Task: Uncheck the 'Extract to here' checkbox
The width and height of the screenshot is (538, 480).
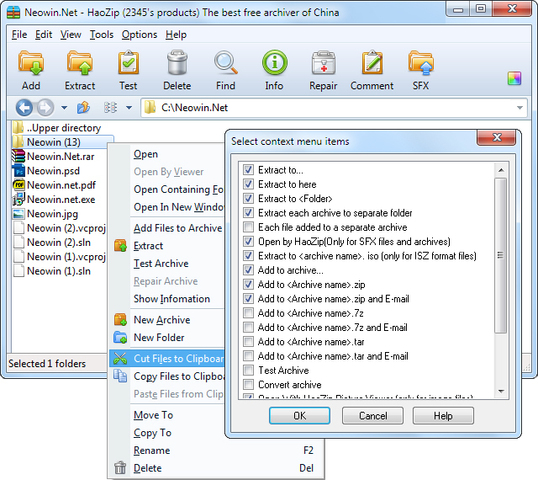Action: click(x=248, y=184)
